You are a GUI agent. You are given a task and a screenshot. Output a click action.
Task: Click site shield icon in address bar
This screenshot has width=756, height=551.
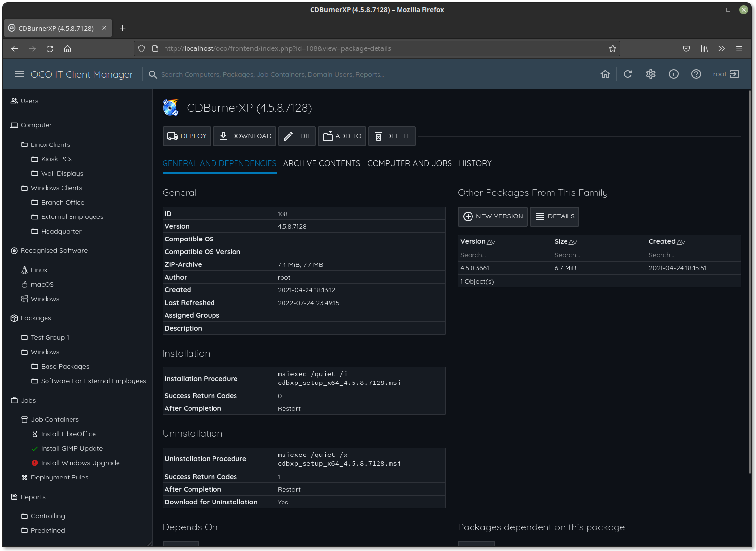coord(142,48)
